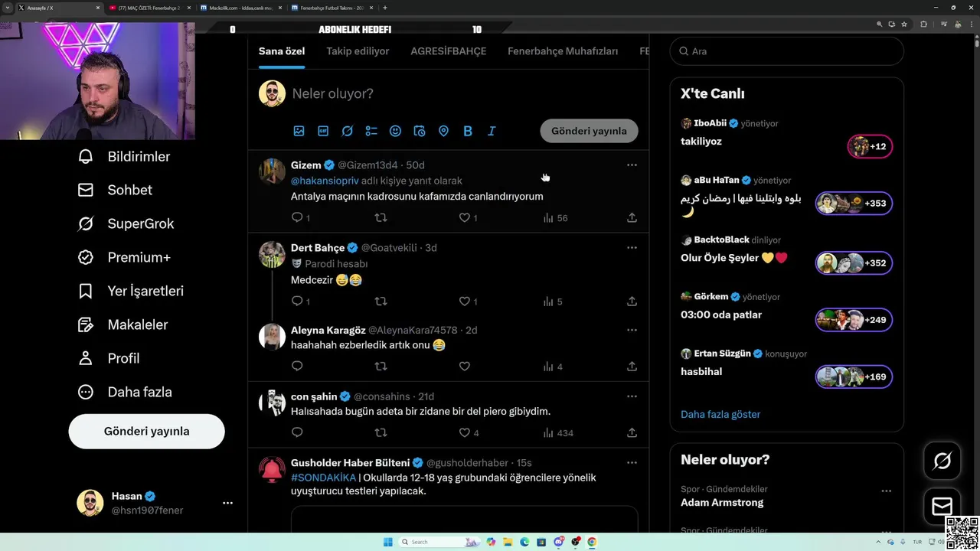Viewport: 980px width, 551px height.
Task: Click Daha fazla göster link
Action: pyautogui.click(x=720, y=415)
